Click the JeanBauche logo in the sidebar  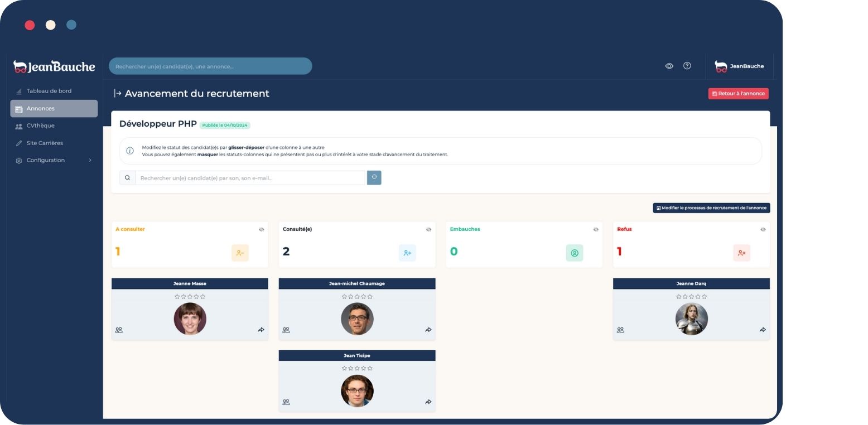pos(54,66)
